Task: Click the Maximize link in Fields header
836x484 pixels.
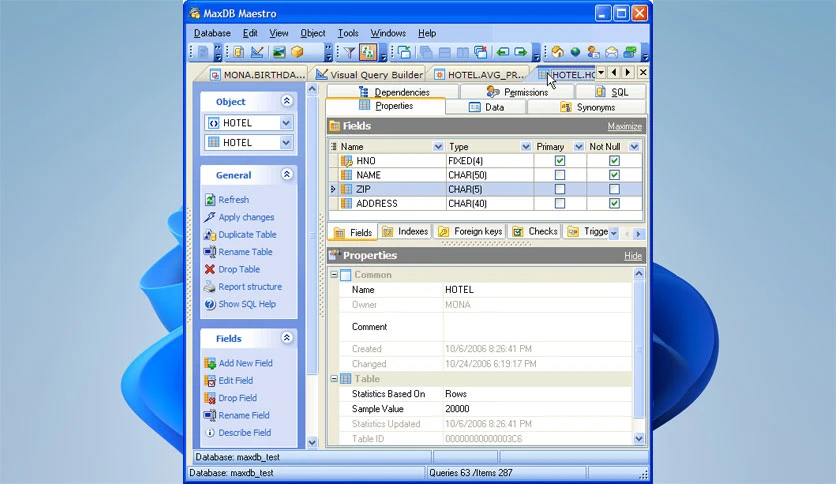Action: click(x=624, y=126)
